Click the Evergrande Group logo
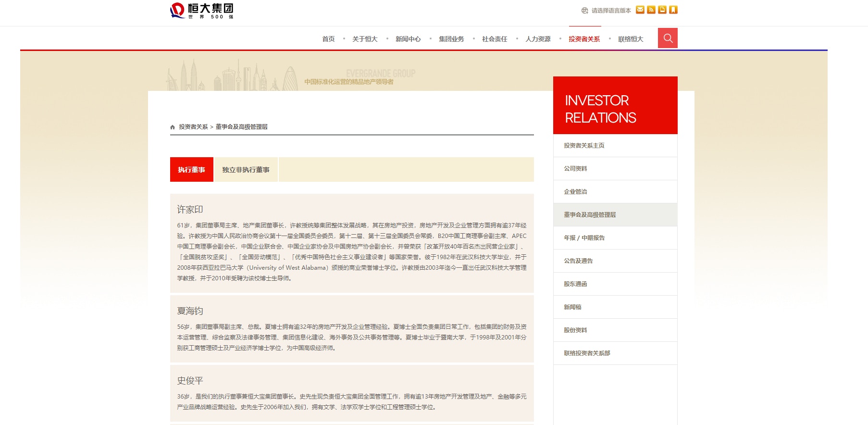 click(202, 11)
